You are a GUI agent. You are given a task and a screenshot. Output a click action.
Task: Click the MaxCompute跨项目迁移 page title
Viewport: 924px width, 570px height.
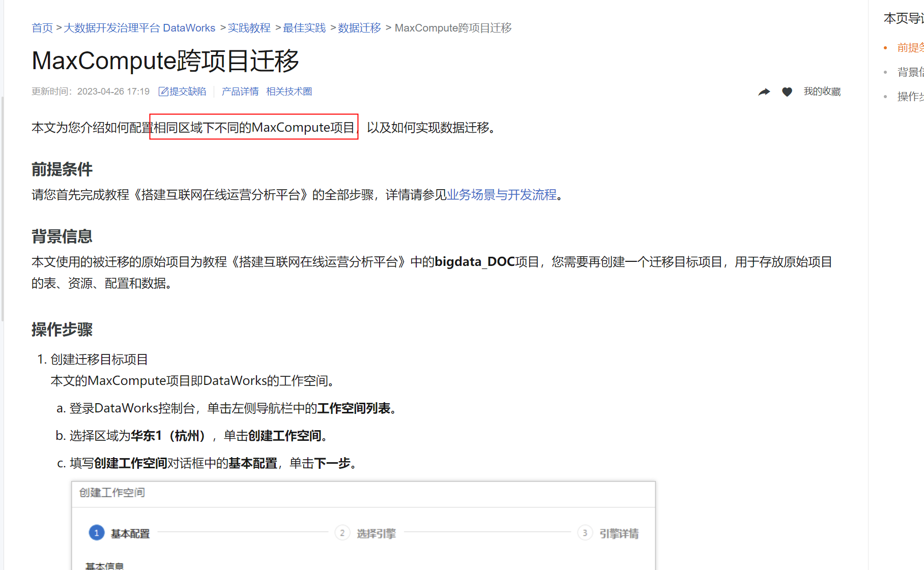point(165,61)
